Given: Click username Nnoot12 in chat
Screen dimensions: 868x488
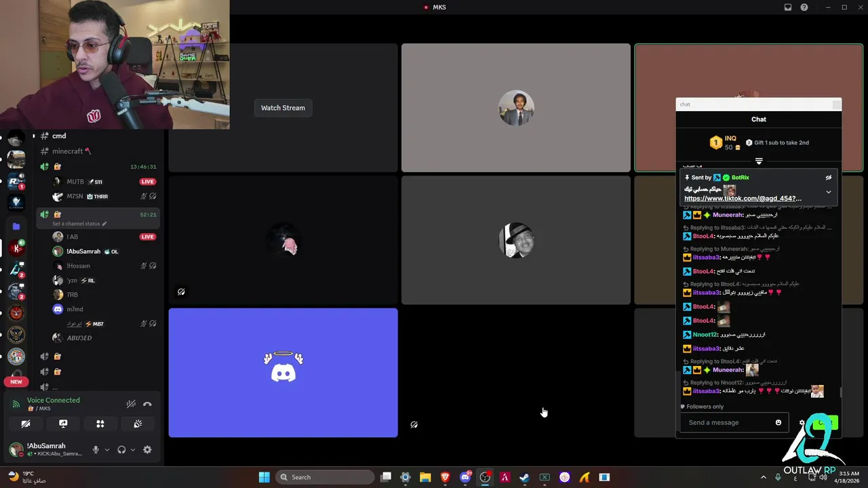Looking at the screenshot, I should pos(705,335).
